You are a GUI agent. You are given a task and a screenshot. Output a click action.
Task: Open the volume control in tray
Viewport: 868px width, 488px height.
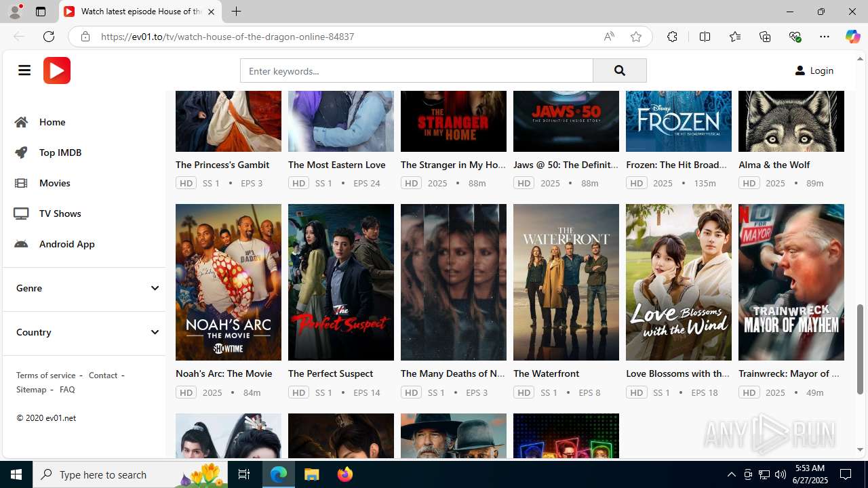[x=780, y=474]
